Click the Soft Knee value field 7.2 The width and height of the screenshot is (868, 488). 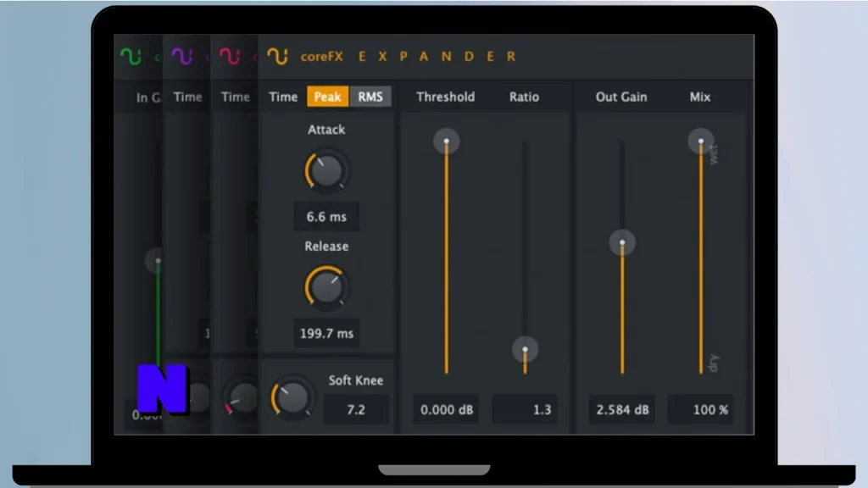point(356,409)
